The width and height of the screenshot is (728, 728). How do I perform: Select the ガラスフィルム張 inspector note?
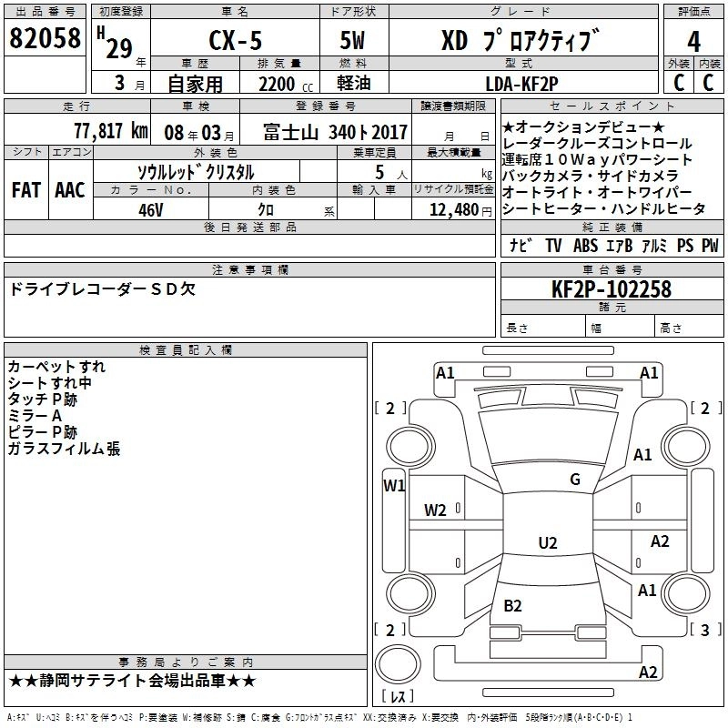click(x=64, y=449)
